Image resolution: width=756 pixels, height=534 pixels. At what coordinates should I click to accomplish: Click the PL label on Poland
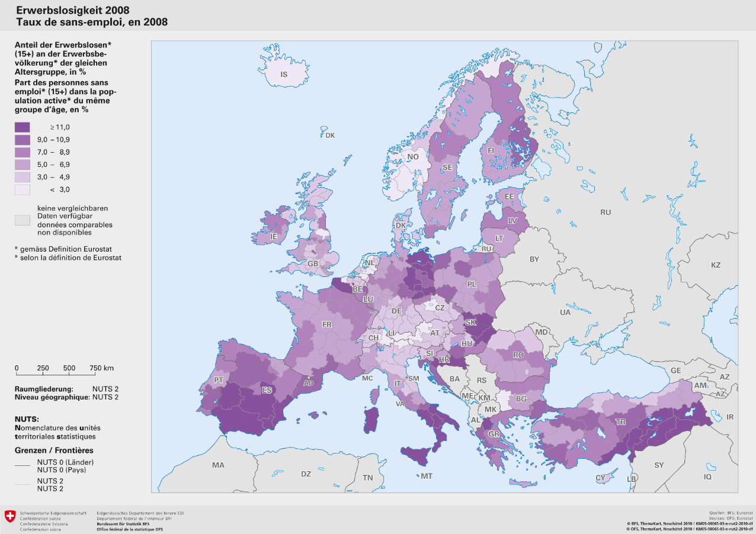(x=472, y=284)
